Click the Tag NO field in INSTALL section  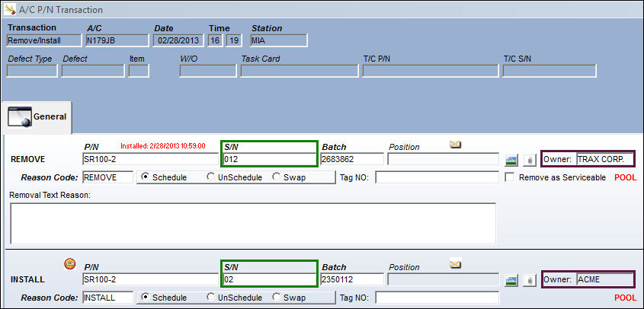pos(437,297)
